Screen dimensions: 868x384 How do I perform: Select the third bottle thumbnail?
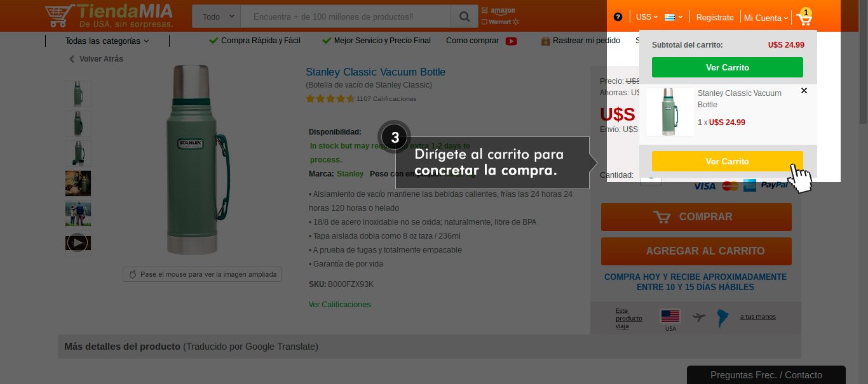coord(78,154)
